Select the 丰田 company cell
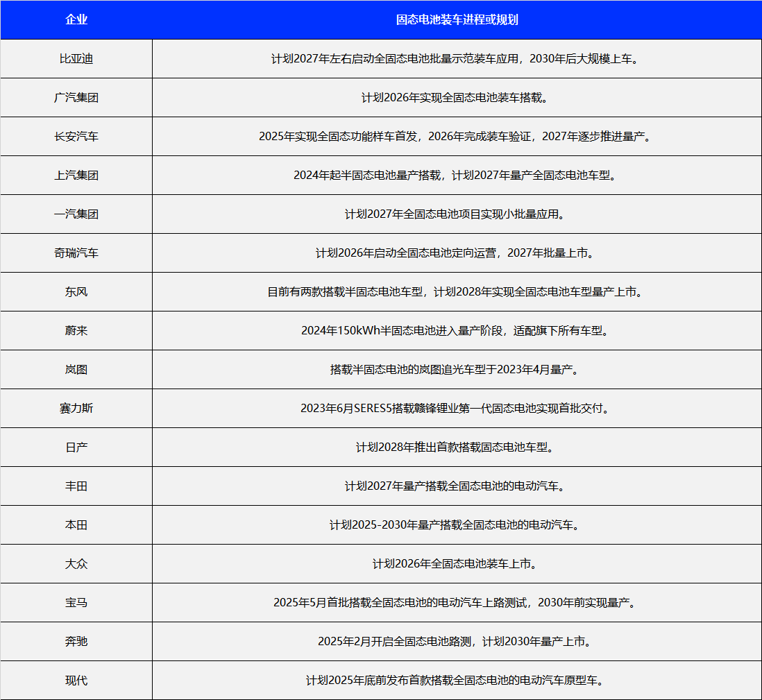762x700 pixels. click(x=76, y=486)
